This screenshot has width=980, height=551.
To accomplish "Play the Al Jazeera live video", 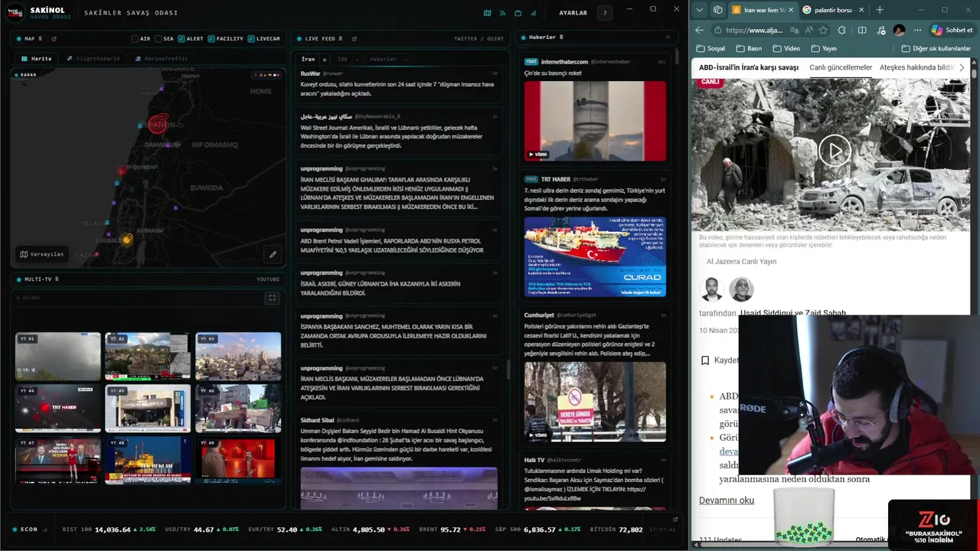I will tap(835, 151).
